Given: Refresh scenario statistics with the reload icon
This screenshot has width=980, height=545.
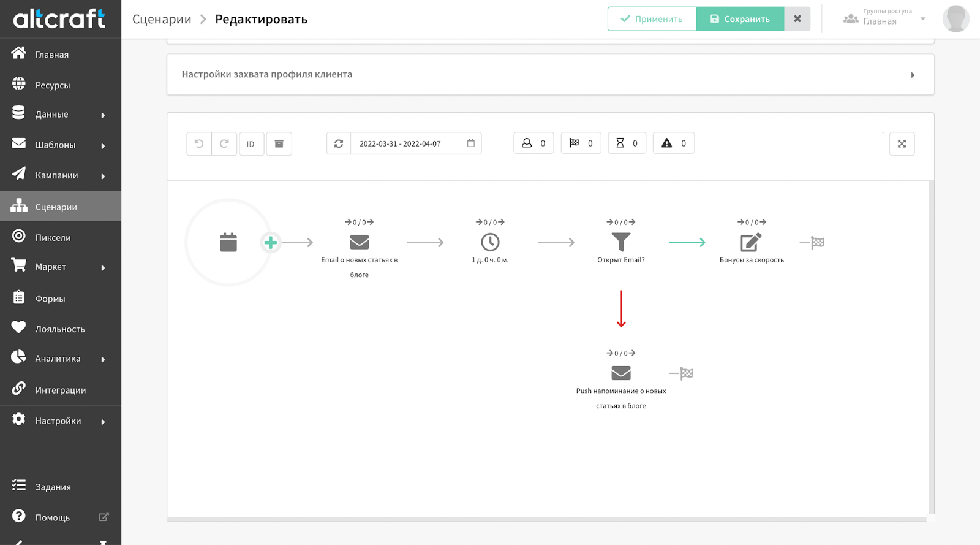Looking at the screenshot, I should point(339,144).
